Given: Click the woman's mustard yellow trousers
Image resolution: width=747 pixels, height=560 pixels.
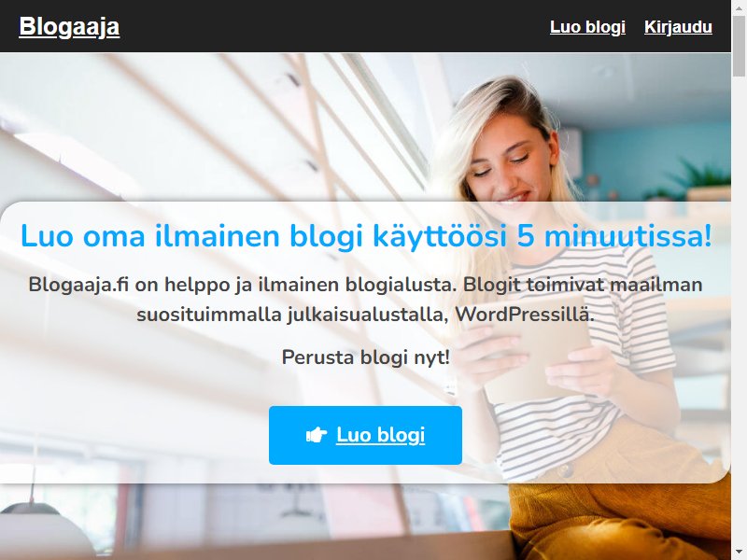Looking at the screenshot, I should tap(619, 519).
